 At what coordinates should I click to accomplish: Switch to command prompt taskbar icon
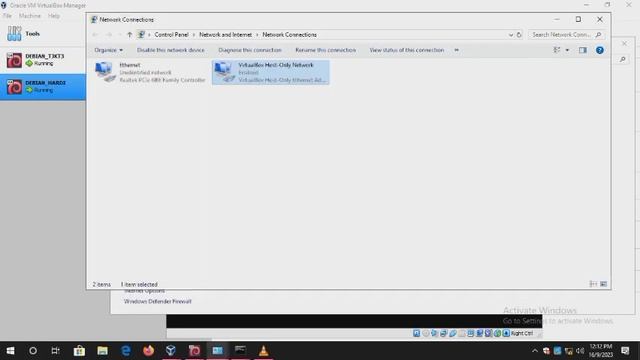pos(240,351)
